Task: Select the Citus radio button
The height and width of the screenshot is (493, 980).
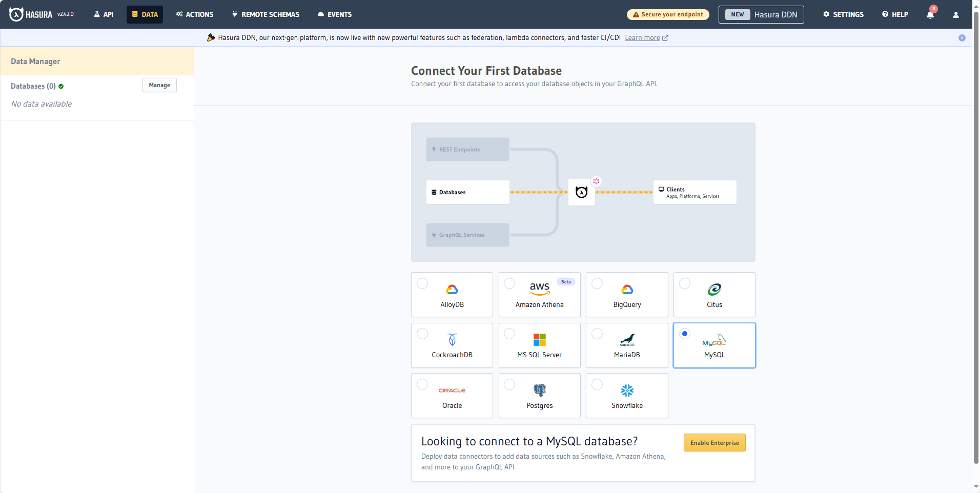Action: 685,283
